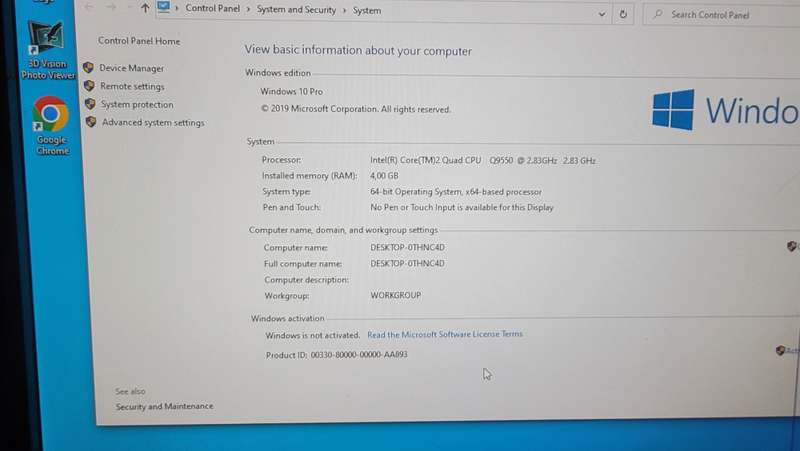Open the chevron menu after System and Security

pos(344,10)
